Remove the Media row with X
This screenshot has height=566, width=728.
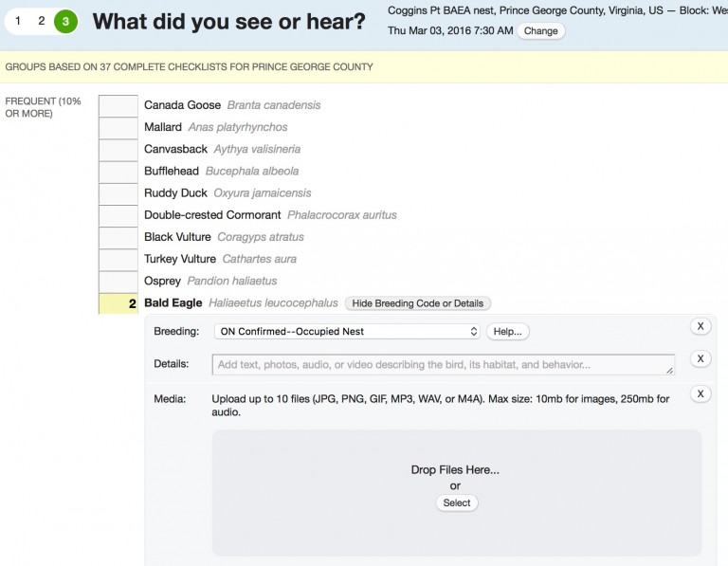pyautogui.click(x=700, y=393)
